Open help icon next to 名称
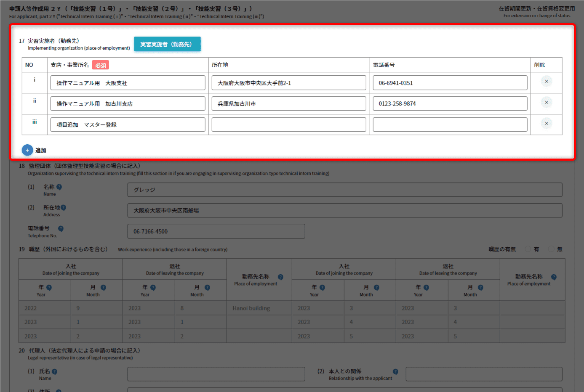The height and width of the screenshot is (392, 584). pyautogui.click(x=59, y=187)
